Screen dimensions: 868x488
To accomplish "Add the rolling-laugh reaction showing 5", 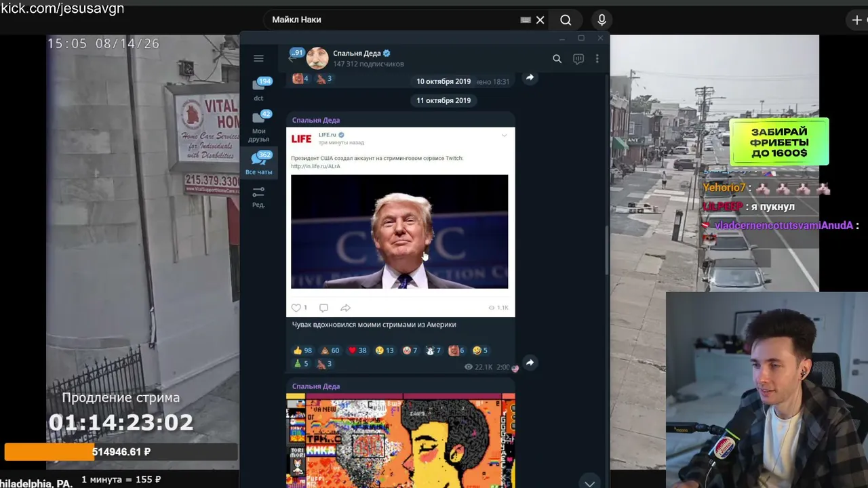I will coord(480,350).
